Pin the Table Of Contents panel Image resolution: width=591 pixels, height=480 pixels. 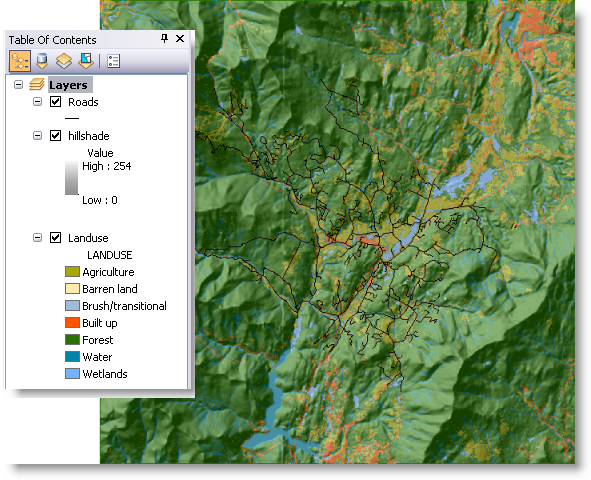pos(164,38)
